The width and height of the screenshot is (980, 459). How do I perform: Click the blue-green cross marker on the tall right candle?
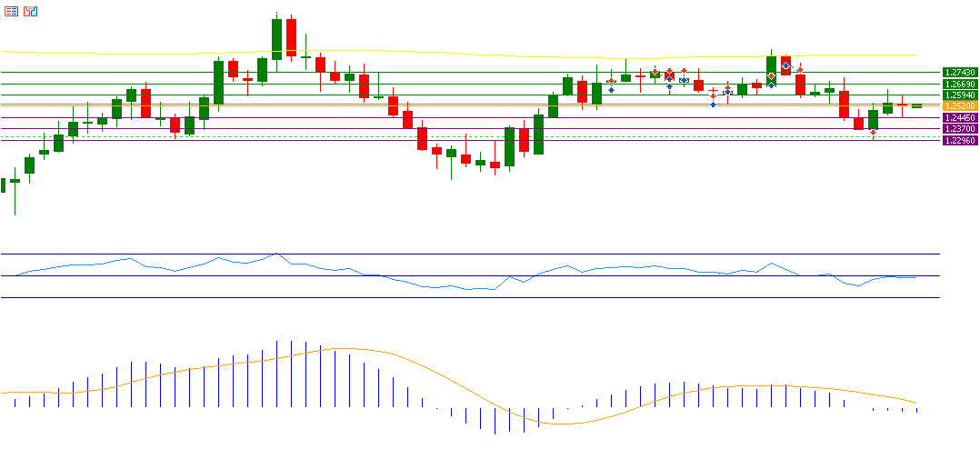coord(771,80)
